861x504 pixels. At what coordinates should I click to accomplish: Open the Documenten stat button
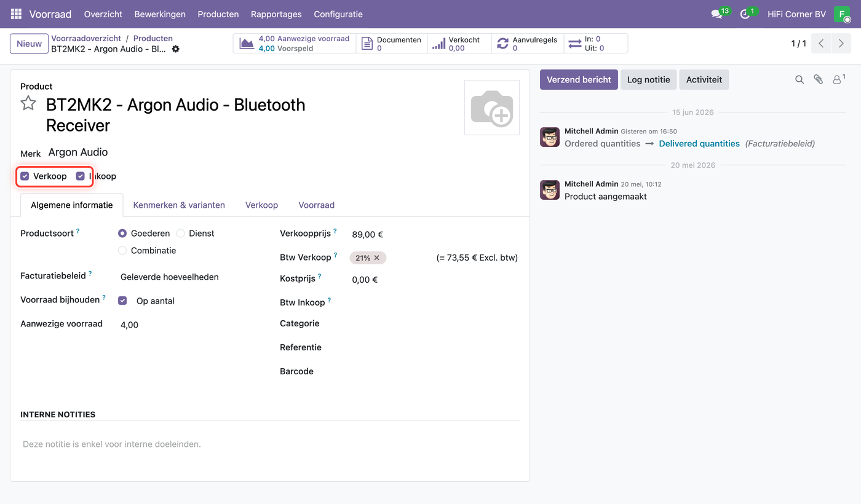click(392, 44)
